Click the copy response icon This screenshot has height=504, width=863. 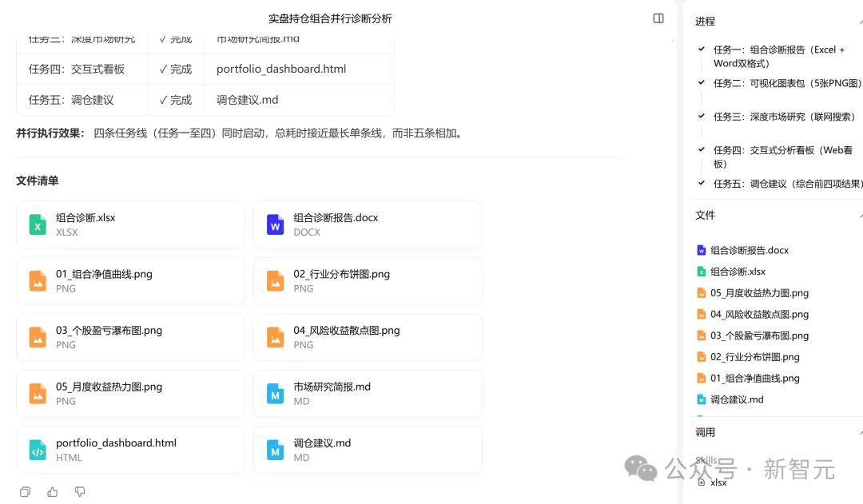25,492
